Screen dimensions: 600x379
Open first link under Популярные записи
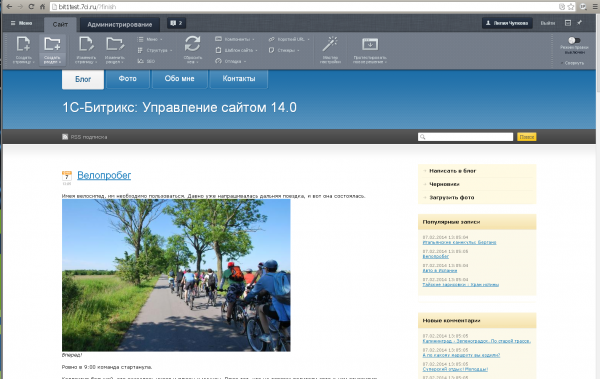pyautogui.click(x=459, y=242)
